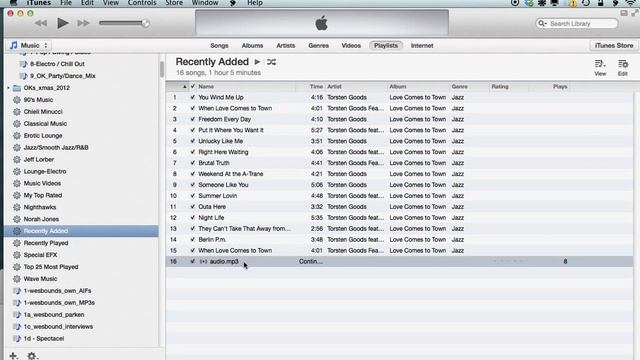The image size is (640, 360).
Task: Switch to the Artists tab
Action: pos(286,46)
